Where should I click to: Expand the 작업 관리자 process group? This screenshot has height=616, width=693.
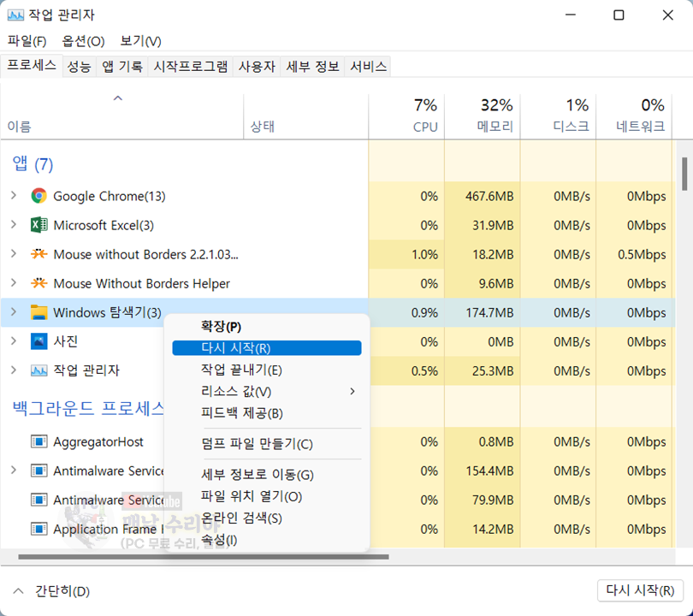point(14,370)
